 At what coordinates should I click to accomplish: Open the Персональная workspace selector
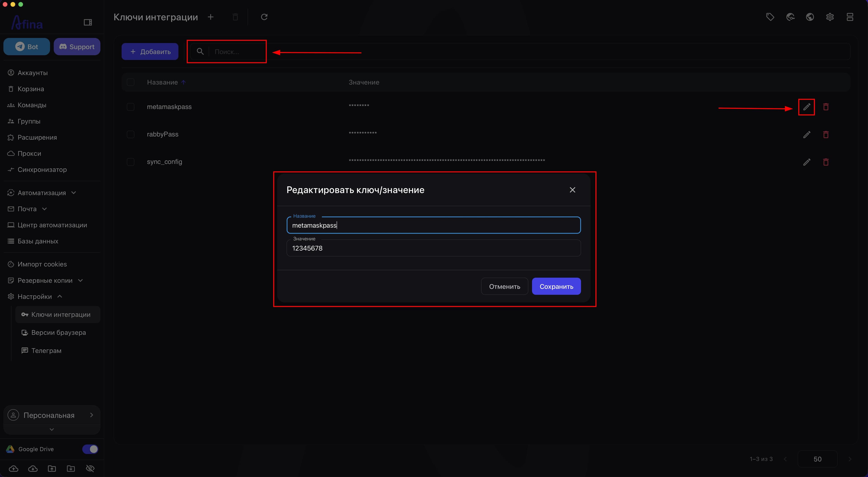(52, 415)
